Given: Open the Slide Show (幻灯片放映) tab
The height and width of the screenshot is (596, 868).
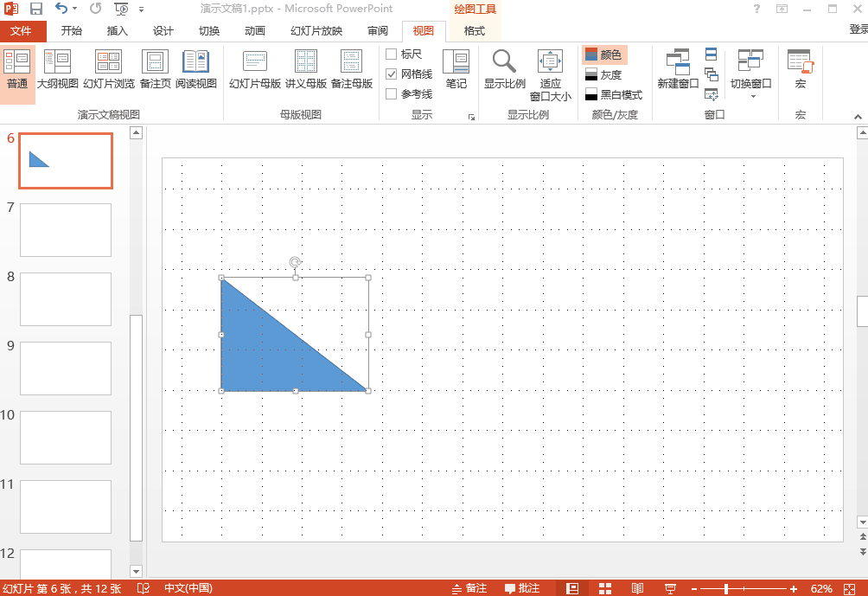Looking at the screenshot, I should [x=316, y=31].
